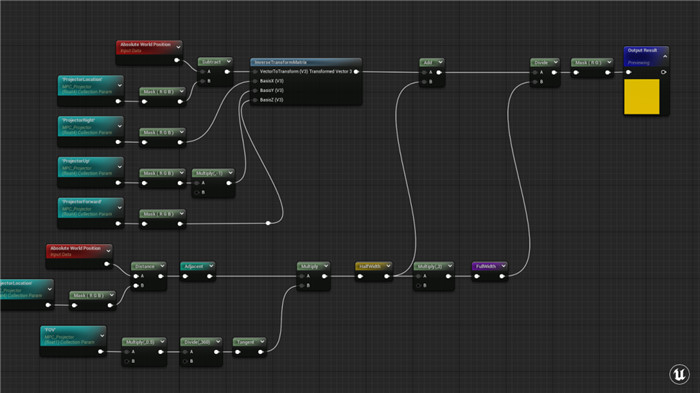700x393 pixels.
Task: Select the Tangent node title
Action: coord(245,342)
